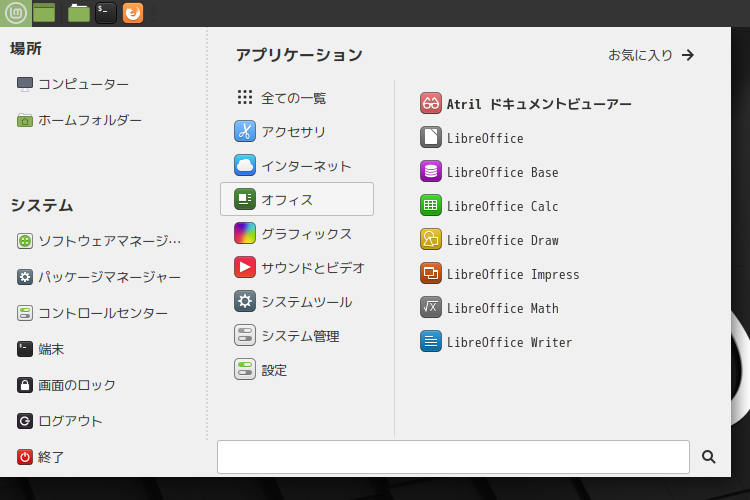
Task: Click the search magnifier icon
Action: (709, 457)
